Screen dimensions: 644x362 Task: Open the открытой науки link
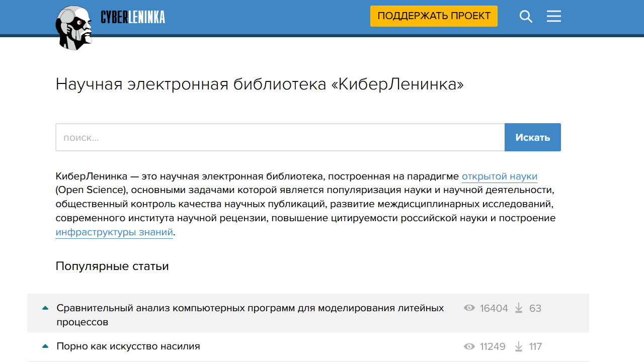click(x=499, y=176)
